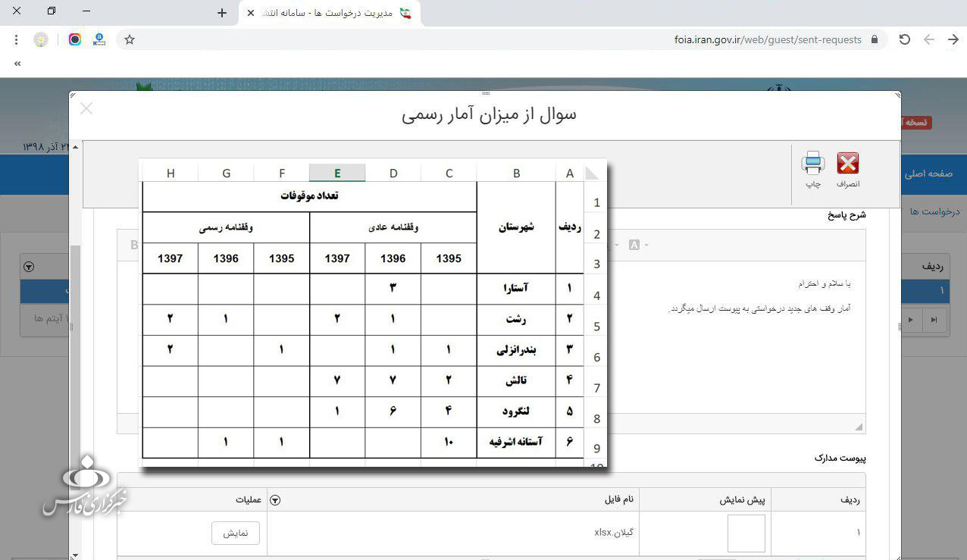Click the تالش cell
The width and height of the screenshot is (967, 560).
coord(516,381)
